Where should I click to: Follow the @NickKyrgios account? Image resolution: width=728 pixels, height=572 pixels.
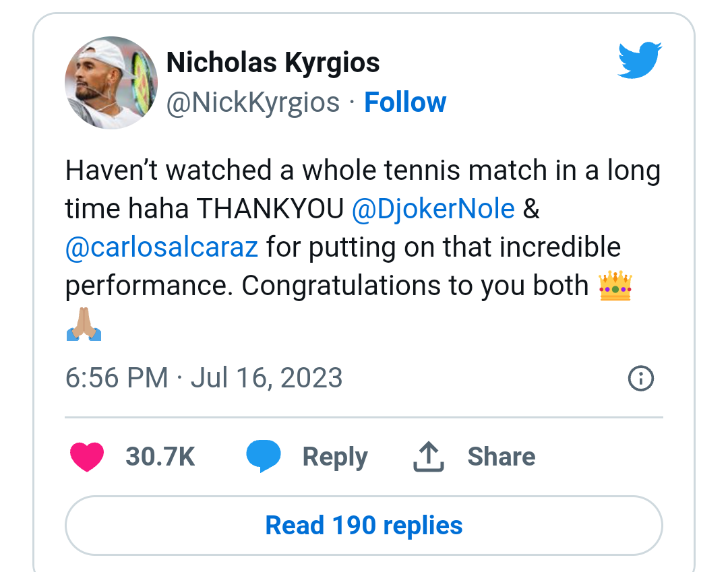(x=404, y=102)
